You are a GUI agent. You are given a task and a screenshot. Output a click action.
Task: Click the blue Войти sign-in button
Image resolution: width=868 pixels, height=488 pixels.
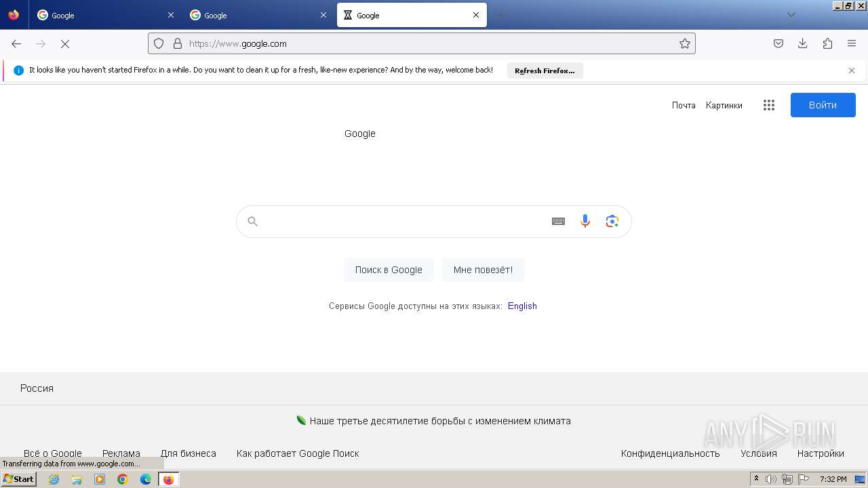tap(823, 105)
